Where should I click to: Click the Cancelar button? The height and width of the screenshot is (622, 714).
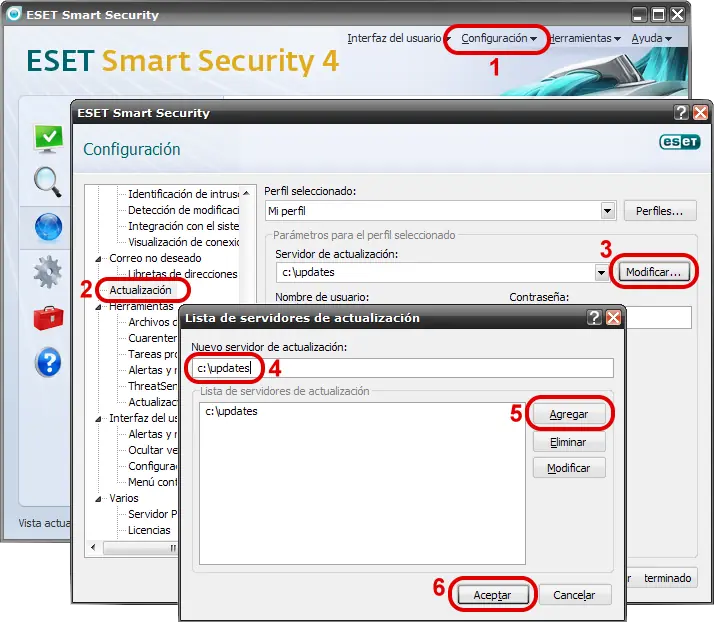(575, 595)
